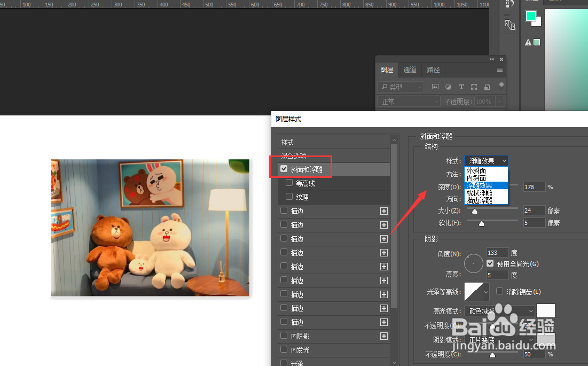Screen dimensions: 588x366
Task: Enable the 消除锯齿(L) checkbox
Action: pyautogui.click(x=499, y=291)
